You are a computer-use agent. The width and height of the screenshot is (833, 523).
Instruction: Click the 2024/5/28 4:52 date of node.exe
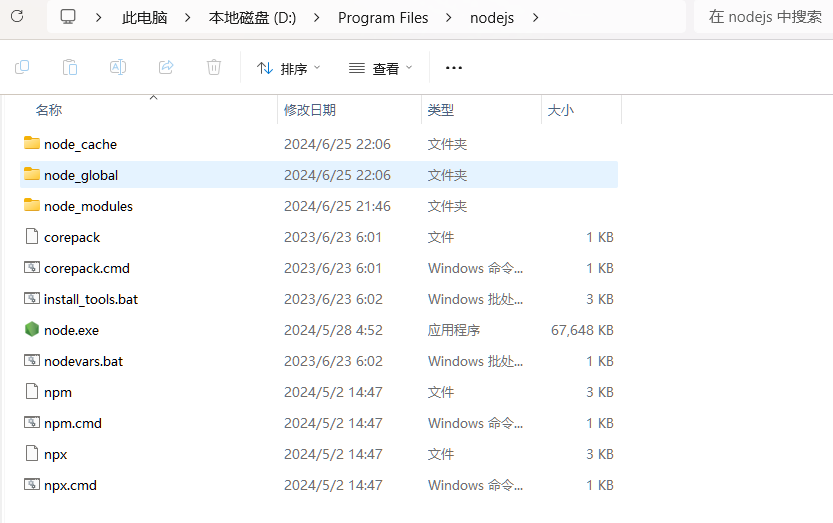333,330
